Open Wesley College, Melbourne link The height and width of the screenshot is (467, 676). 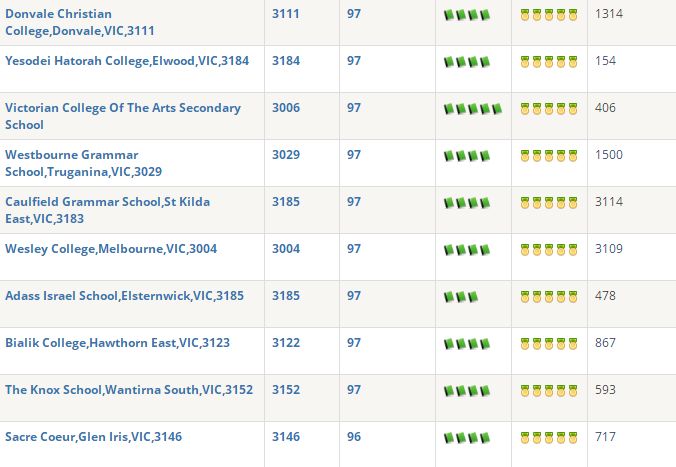(111, 249)
